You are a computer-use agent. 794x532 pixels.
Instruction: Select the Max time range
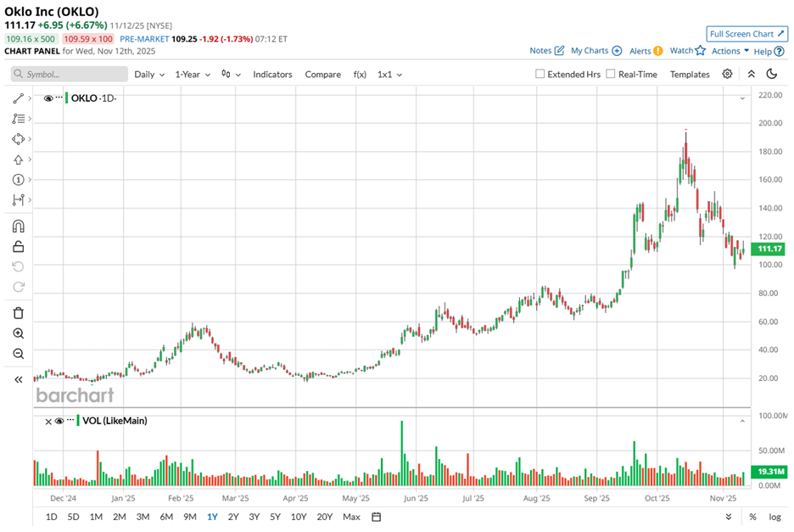(351, 517)
